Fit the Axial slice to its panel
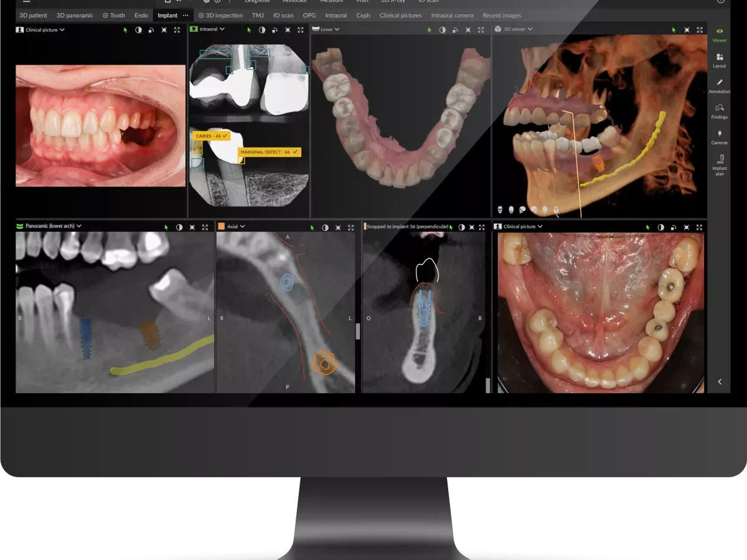Screen dimensions: 747x560 (338, 227)
